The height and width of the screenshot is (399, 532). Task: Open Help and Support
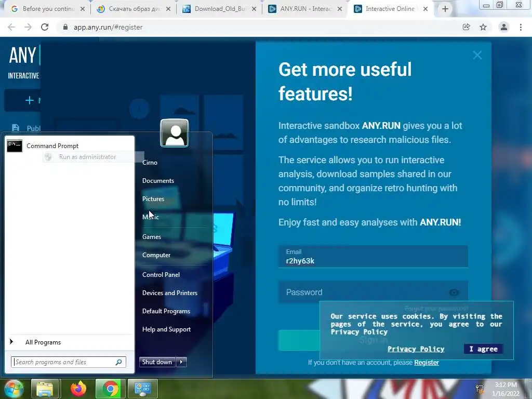pyautogui.click(x=166, y=329)
